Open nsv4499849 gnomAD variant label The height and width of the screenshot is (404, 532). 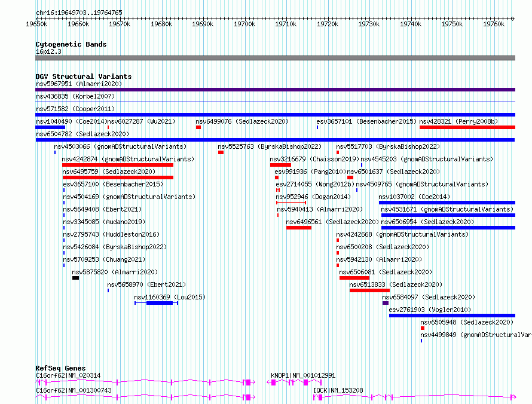coord(476,335)
